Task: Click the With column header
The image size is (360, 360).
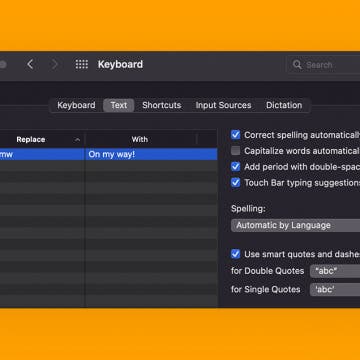Action: click(140, 139)
